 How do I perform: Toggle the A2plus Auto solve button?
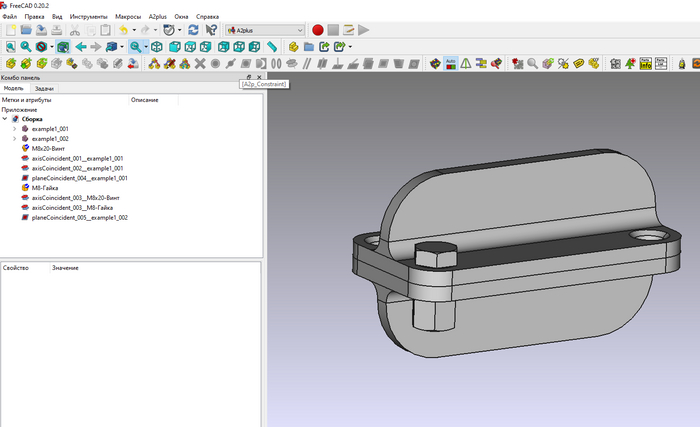click(x=451, y=64)
